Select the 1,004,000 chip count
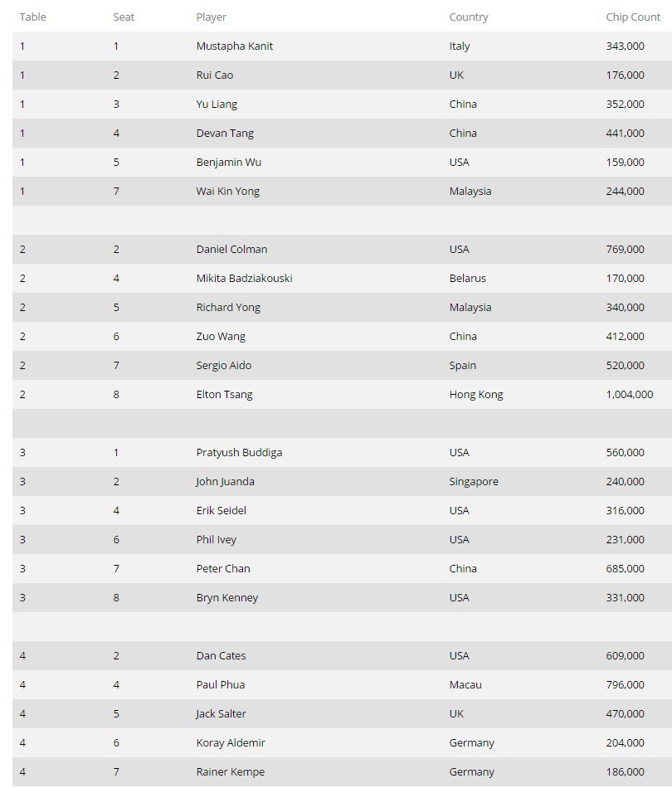This screenshot has width=672, height=788. (x=629, y=394)
